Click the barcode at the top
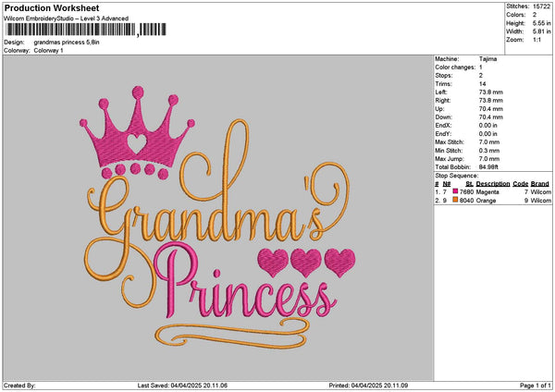This screenshot has width=555, height=392. point(86,30)
